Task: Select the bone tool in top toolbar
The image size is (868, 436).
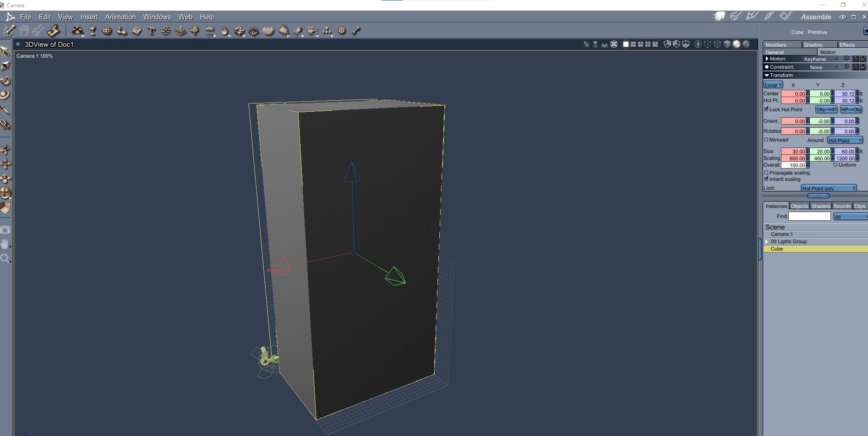Action: [356, 31]
